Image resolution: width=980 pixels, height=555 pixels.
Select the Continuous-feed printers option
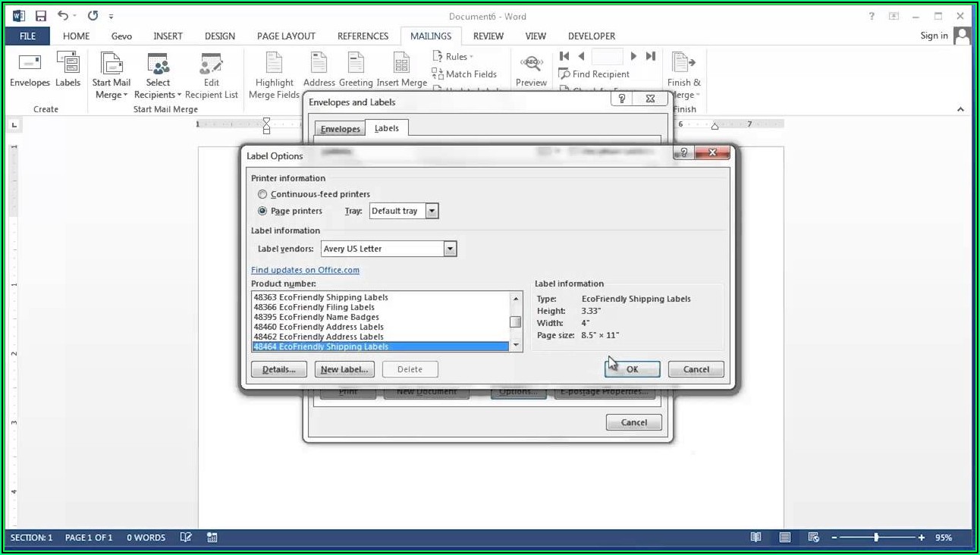click(262, 194)
